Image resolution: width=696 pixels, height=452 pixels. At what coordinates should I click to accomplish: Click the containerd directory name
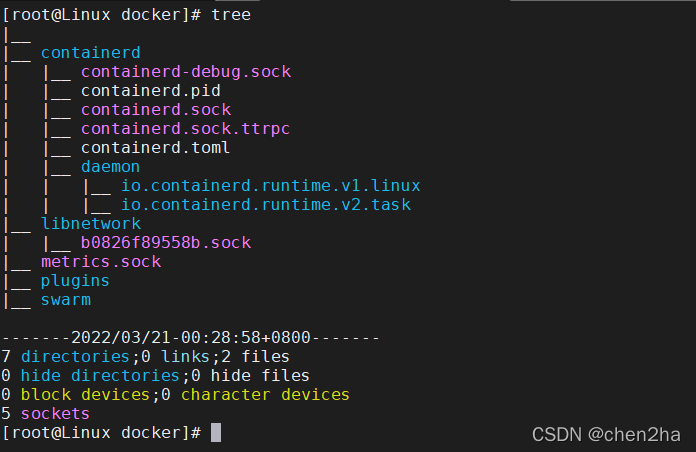point(90,53)
